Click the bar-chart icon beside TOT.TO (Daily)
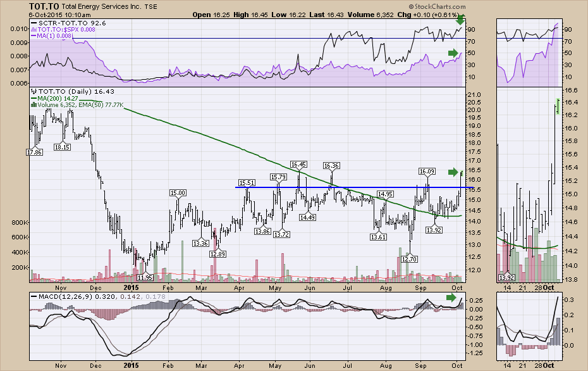Image resolution: width=588 pixels, height=371 pixels. click(34, 91)
